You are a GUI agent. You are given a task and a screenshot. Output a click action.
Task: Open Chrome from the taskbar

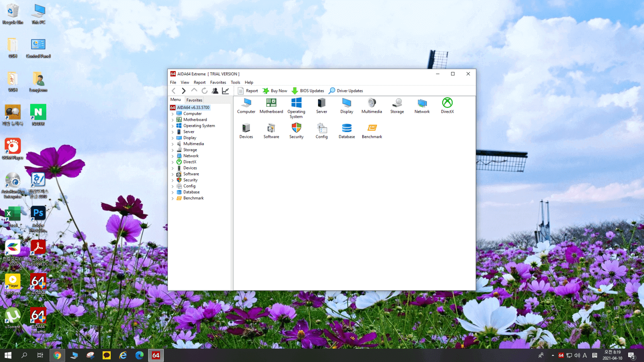click(58, 355)
